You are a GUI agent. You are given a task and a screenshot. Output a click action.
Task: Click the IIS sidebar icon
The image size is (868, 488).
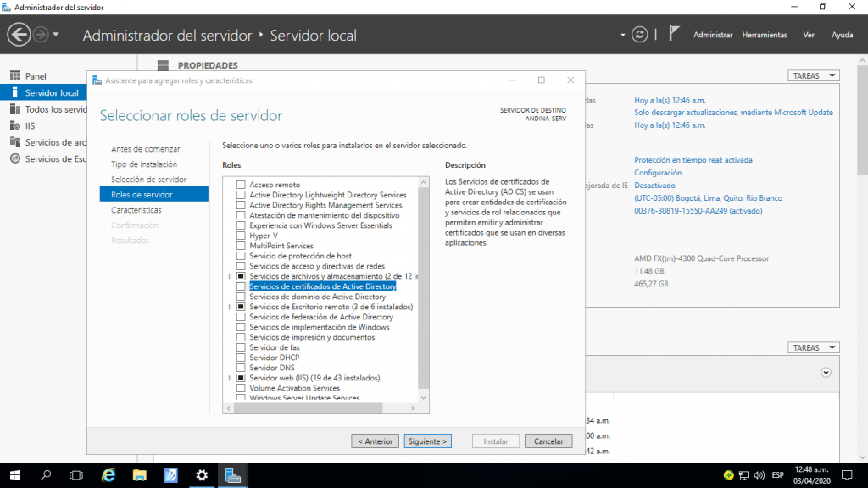coord(15,125)
